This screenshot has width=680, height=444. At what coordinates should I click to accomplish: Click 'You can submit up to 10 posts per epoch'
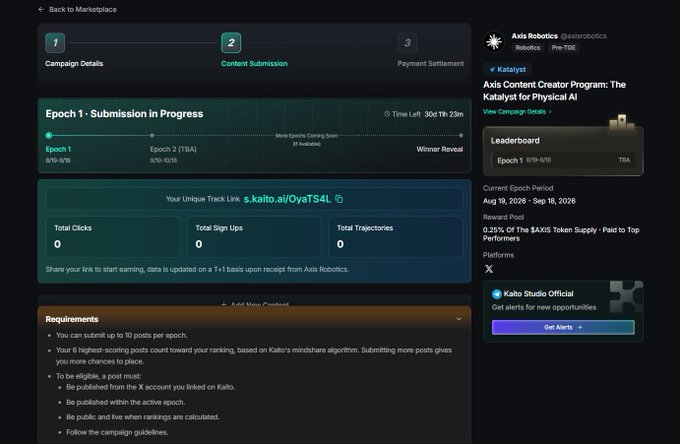point(122,335)
